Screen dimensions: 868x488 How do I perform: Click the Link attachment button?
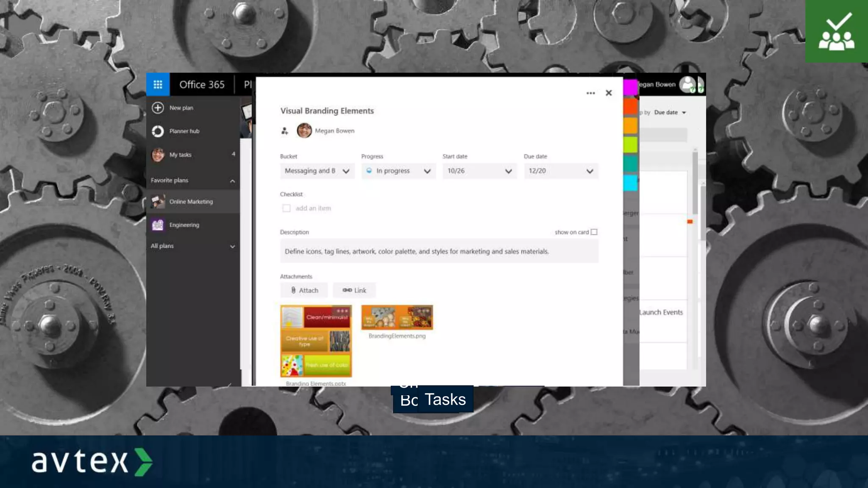click(x=354, y=291)
